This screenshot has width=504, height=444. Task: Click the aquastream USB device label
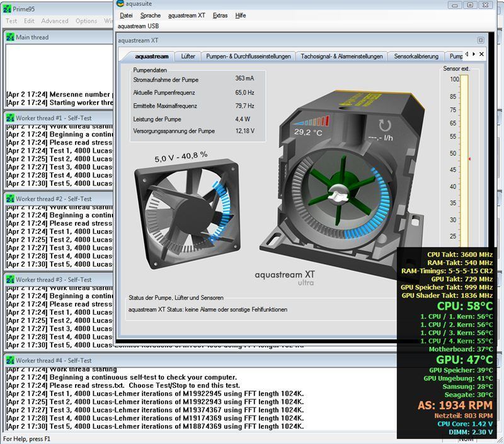pos(138,26)
